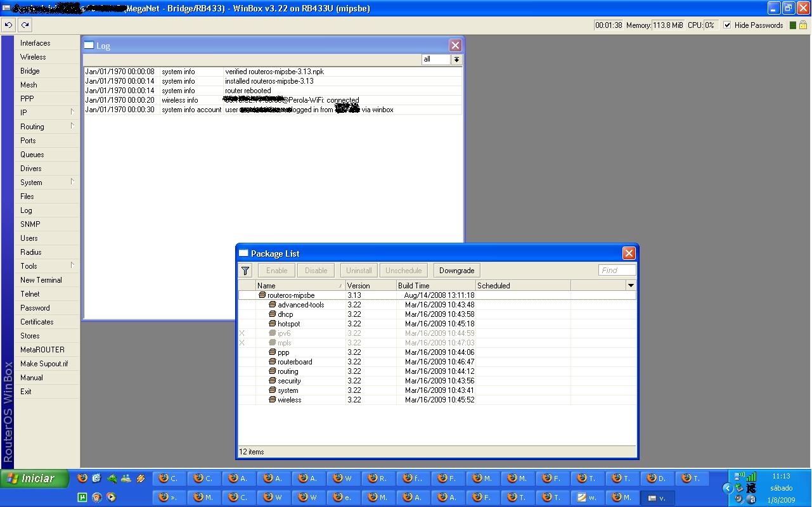Open the uTorrent quick launch icon
Image resolution: width=812 pixels, height=507 pixels.
click(x=82, y=497)
